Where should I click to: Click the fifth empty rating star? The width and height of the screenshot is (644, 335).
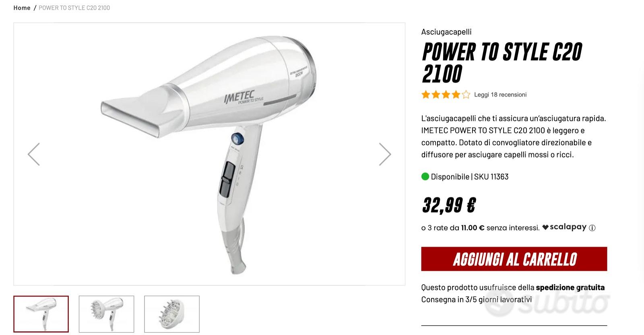[x=466, y=95]
